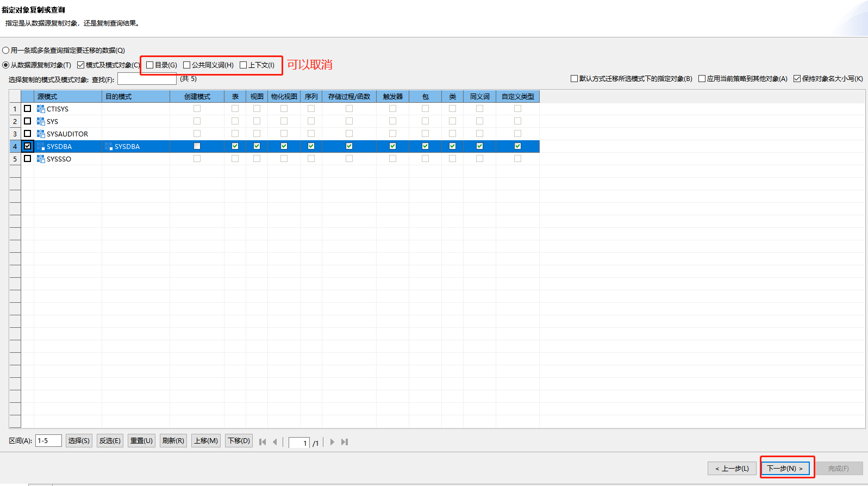
Task: Click the 查找(F) search input field
Action: [147, 79]
